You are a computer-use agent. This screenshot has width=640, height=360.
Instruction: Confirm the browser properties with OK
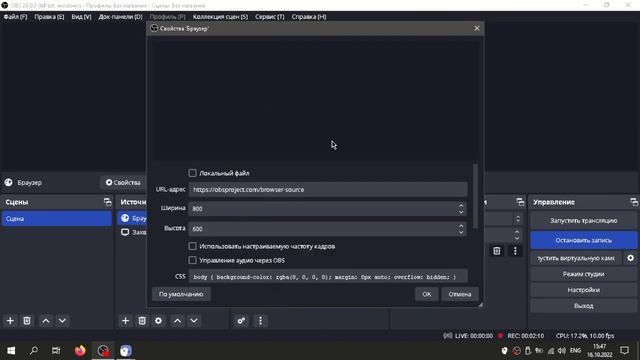(427, 294)
